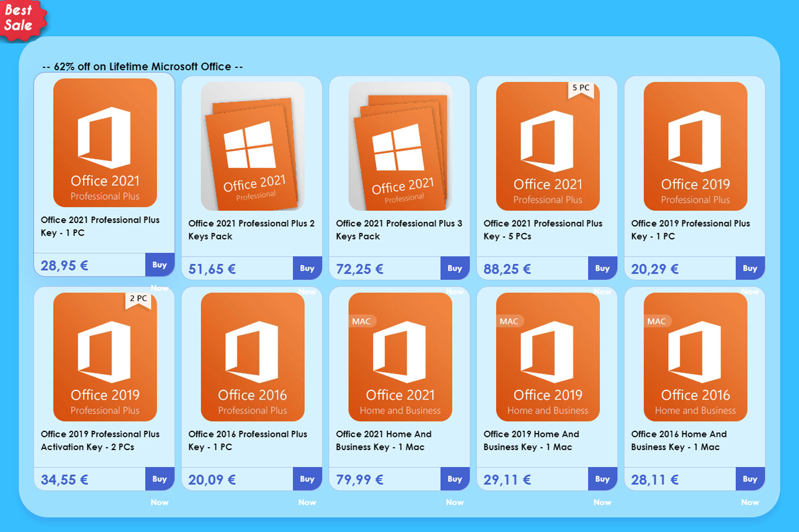799x532 pixels.
Task: Click the 28,95 € price
Action: coord(65,266)
